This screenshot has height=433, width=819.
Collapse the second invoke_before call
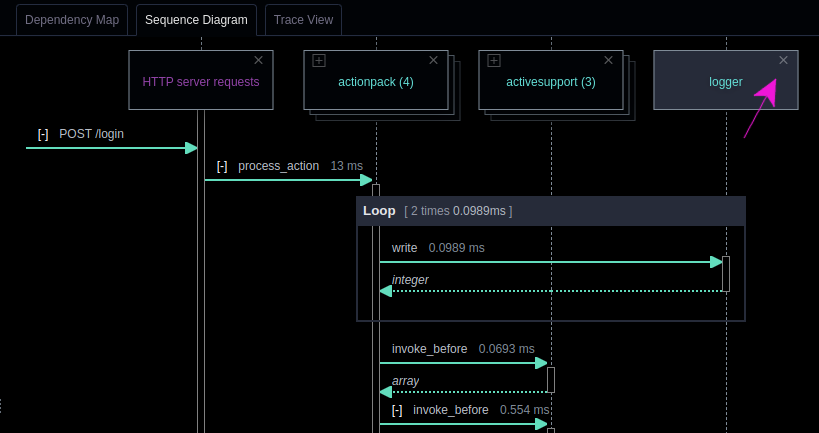(397, 410)
